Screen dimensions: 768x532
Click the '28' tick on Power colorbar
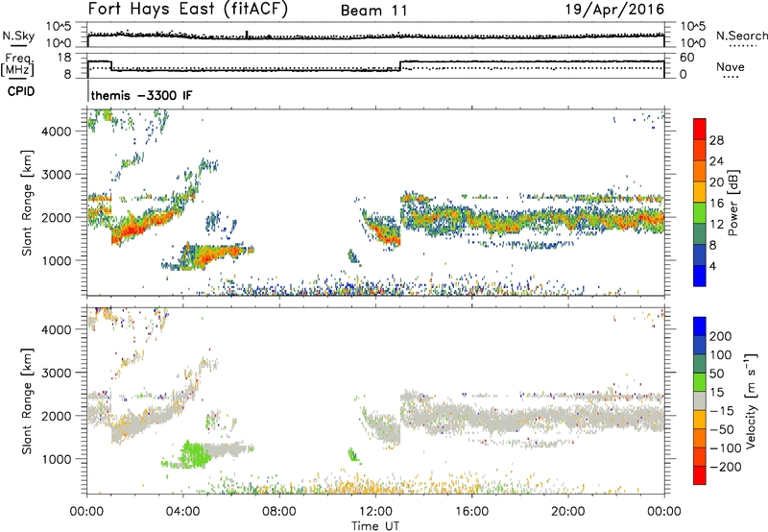pos(716,140)
